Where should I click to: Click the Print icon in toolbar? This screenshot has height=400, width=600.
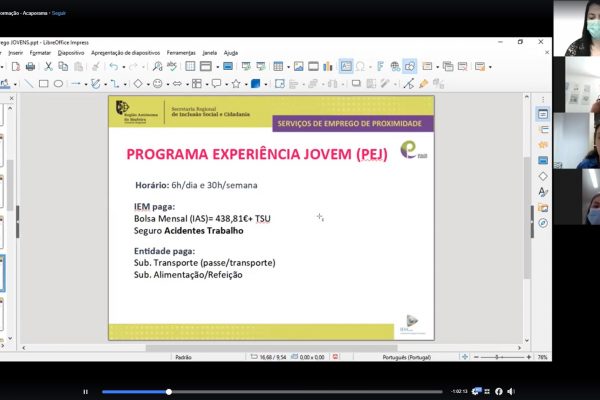(31, 67)
